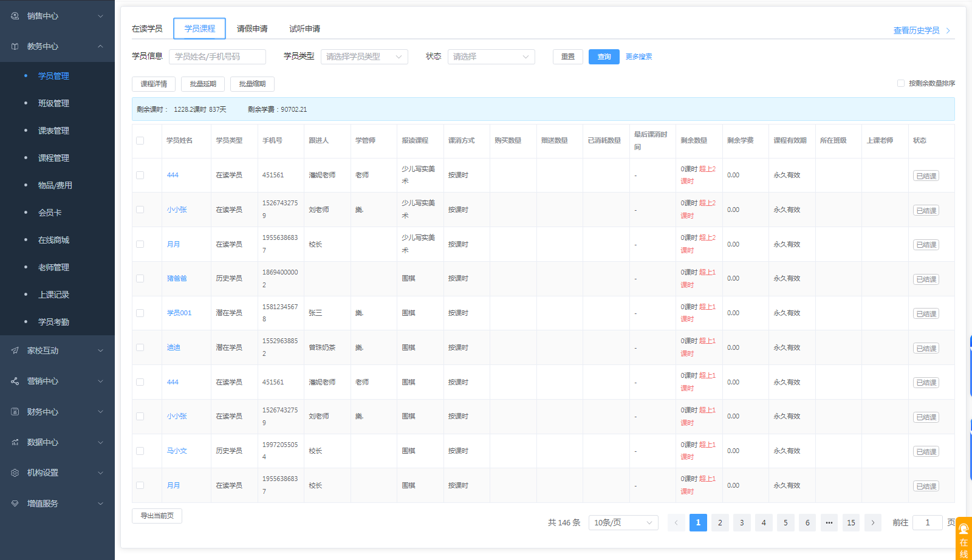Image resolution: width=972 pixels, height=560 pixels.
Task: Switch to the 试听申请 tab
Action: pos(305,29)
